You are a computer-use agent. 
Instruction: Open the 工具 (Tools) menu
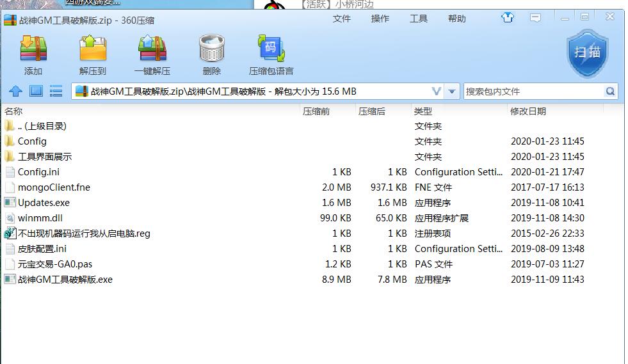click(x=419, y=19)
